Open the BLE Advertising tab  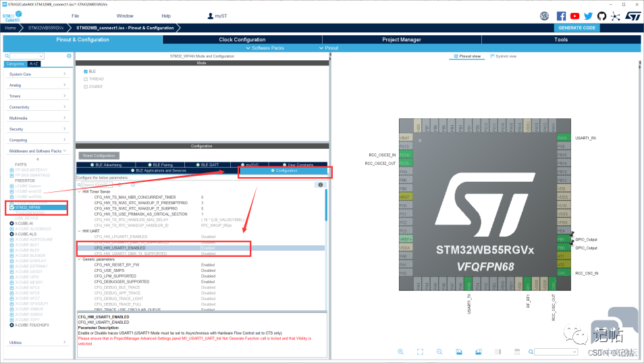coord(106,165)
